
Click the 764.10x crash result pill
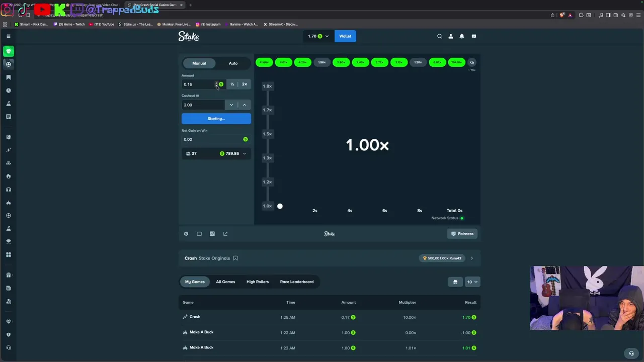(x=456, y=62)
